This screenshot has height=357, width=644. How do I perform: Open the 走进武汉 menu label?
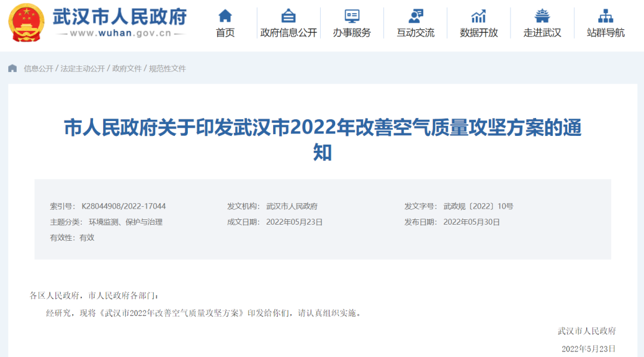542,33
